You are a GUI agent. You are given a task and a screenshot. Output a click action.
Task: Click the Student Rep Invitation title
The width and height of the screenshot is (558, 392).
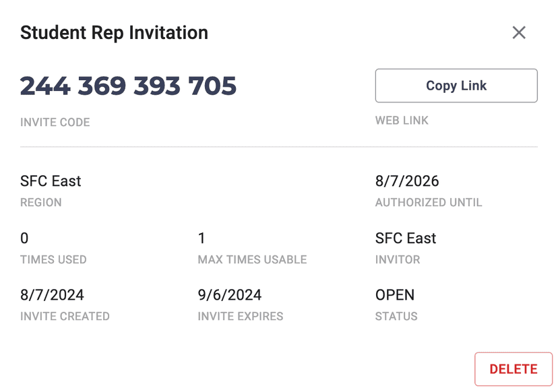[114, 32]
